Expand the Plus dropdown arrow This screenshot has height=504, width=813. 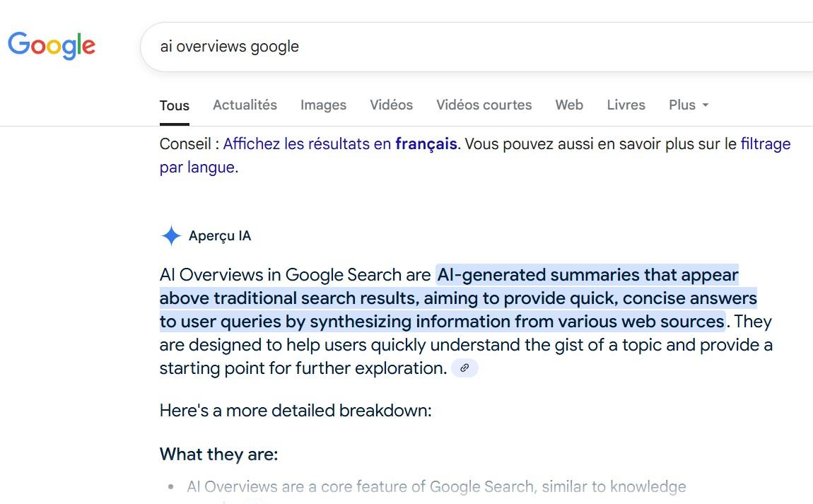(705, 105)
